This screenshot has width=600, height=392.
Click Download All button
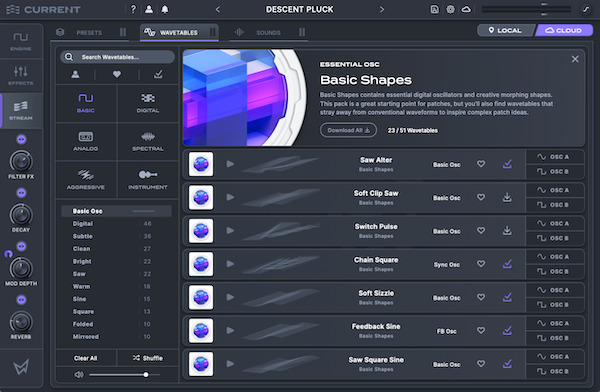[348, 130]
